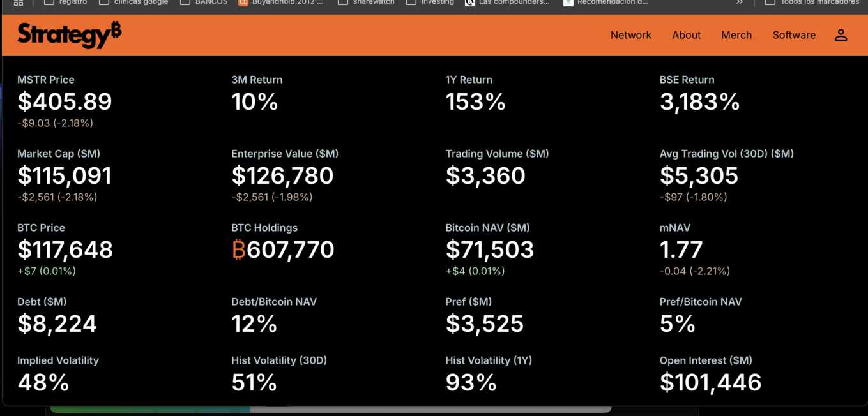Click the mNAV value 1.77
The height and width of the screenshot is (416, 868).
681,249
